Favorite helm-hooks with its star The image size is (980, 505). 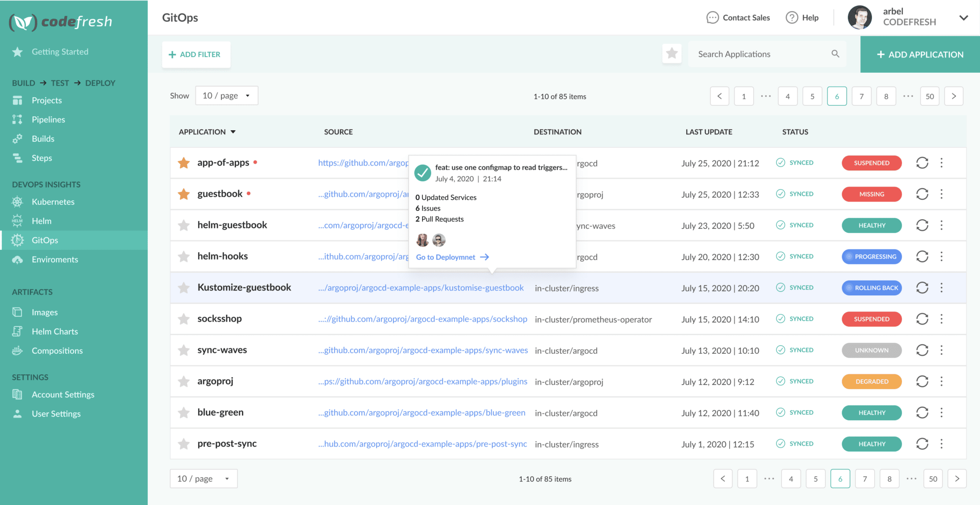click(x=184, y=257)
